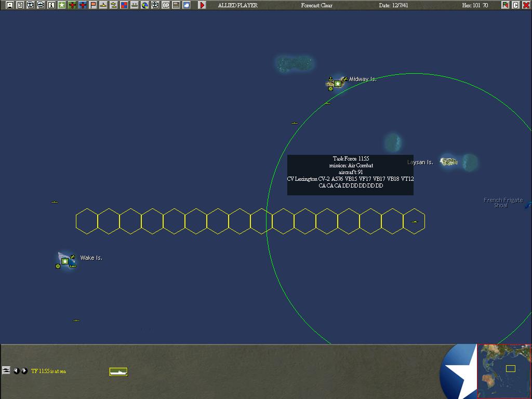
Task: Click the striped list toolbar icon
Action: [176, 5]
